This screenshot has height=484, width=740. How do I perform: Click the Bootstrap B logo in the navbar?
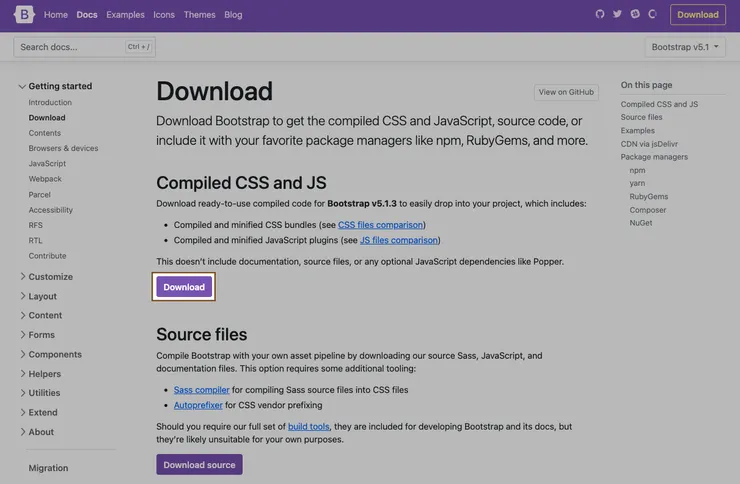pyautogui.click(x=24, y=15)
